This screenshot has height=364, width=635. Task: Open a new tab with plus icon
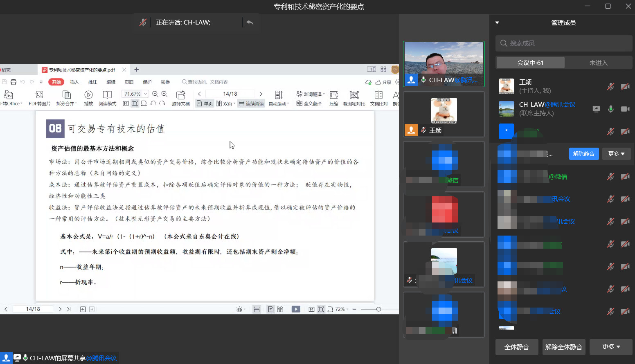(x=137, y=70)
